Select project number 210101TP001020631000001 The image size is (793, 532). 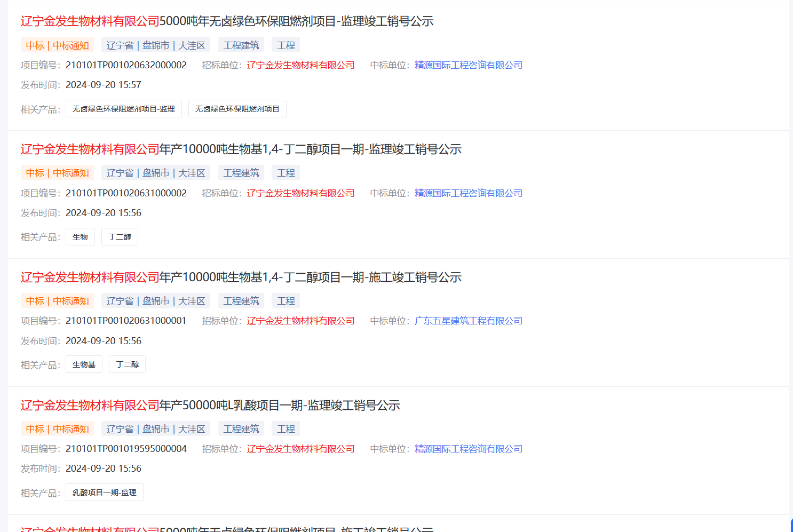(x=126, y=321)
